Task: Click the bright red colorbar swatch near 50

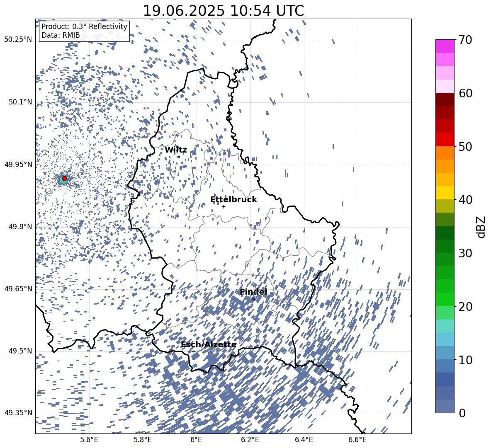Action: (445, 140)
